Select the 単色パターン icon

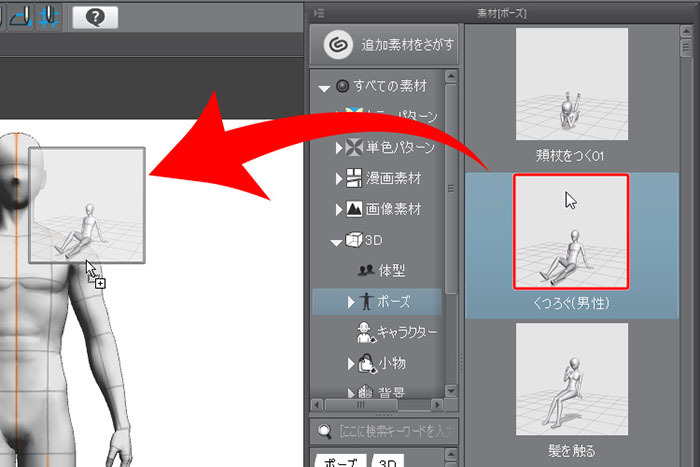(354, 147)
